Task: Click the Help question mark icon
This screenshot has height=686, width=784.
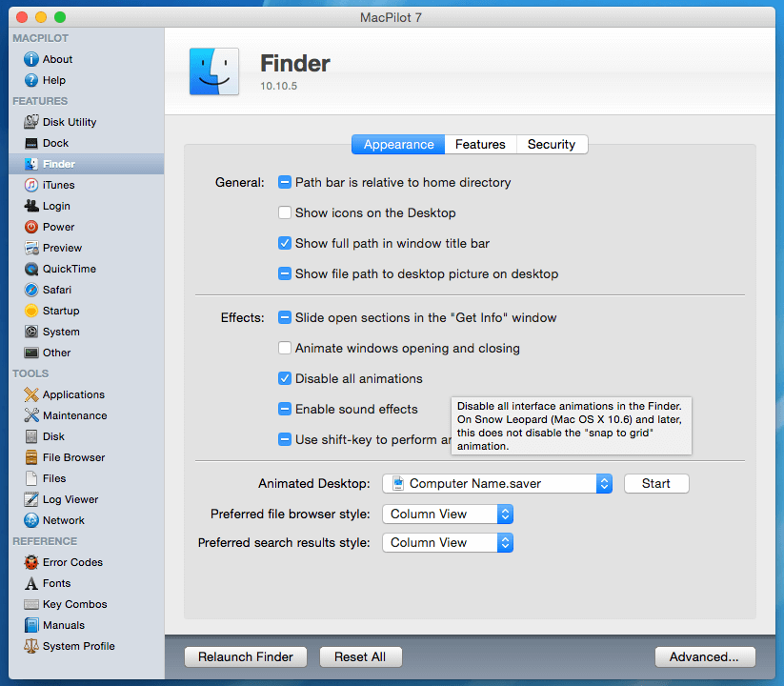Action: pos(31,80)
